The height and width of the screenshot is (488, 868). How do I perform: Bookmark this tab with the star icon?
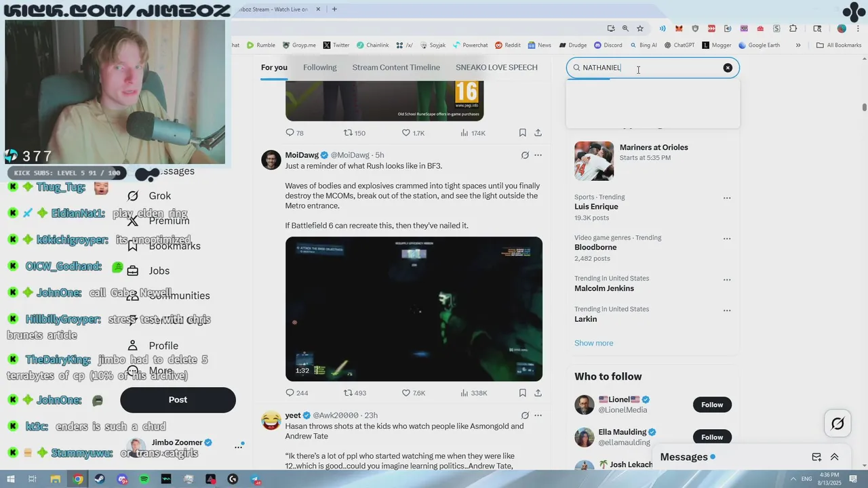coord(639,28)
